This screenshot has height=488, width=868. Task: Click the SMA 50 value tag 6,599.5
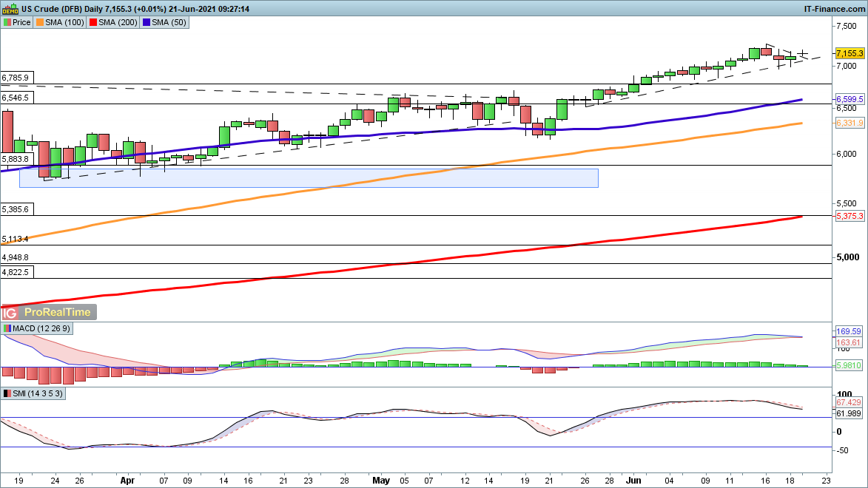[x=850, y=99]
